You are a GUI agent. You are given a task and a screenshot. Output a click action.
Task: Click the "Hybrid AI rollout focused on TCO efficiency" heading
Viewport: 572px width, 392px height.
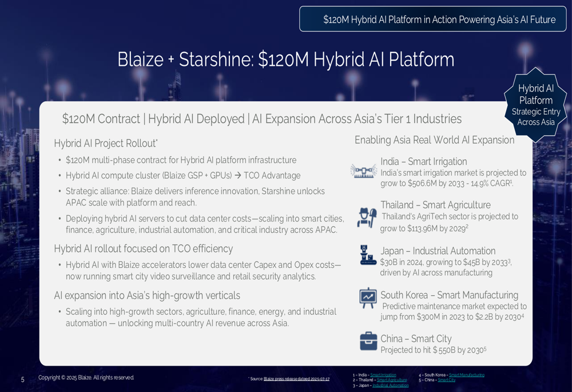coord(144,249)
